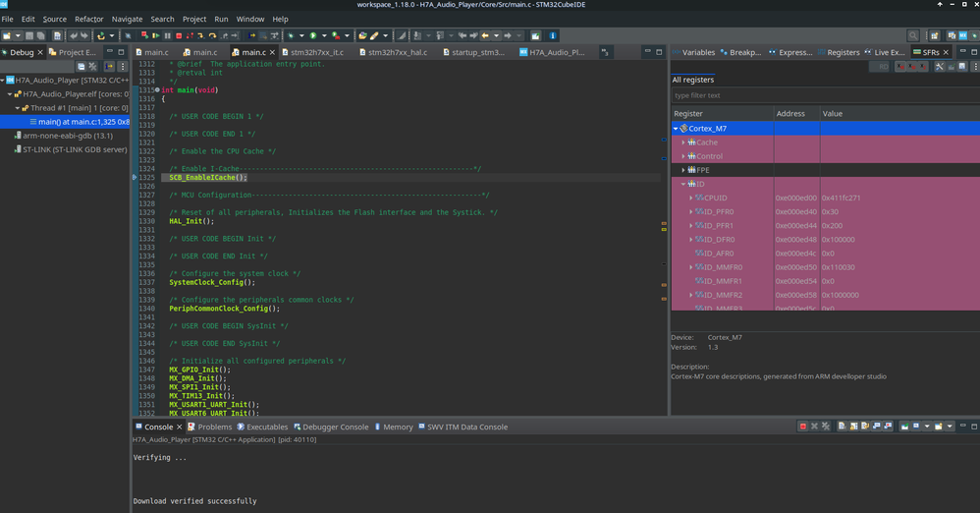Expand the Control register group
Screen dimensions: 980x513
point(683,156)
